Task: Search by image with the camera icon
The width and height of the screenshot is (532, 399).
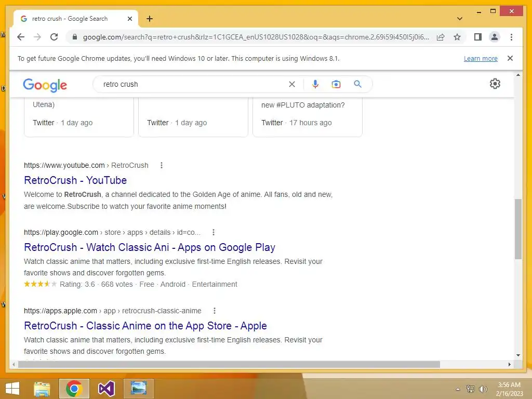Action: (x=336, y=84)
